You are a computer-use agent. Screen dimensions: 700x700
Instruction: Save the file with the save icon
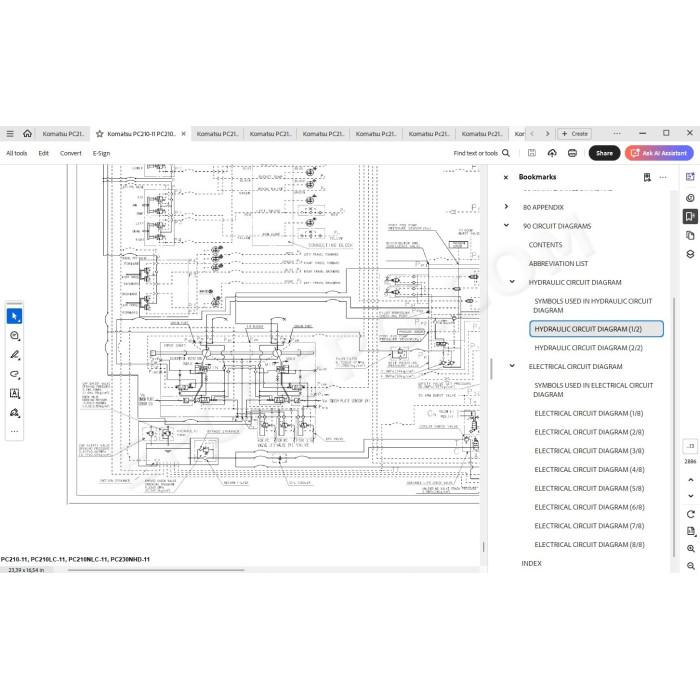tap(532, 153)
